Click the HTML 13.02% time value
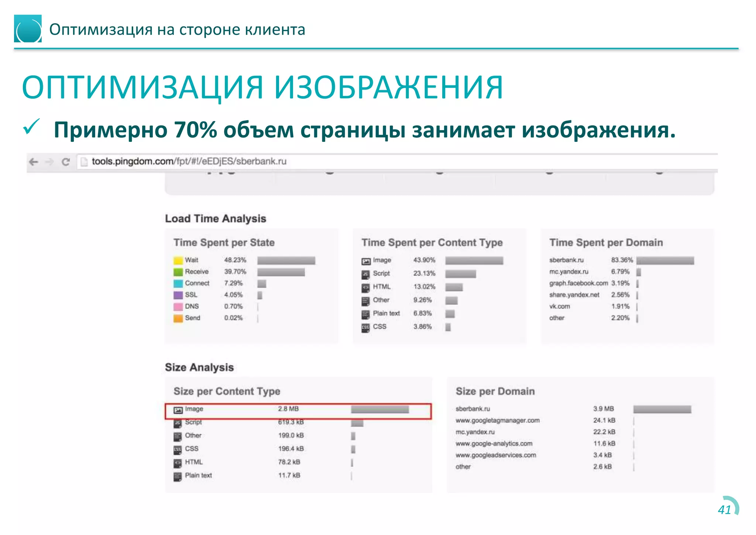 point(424,287)
